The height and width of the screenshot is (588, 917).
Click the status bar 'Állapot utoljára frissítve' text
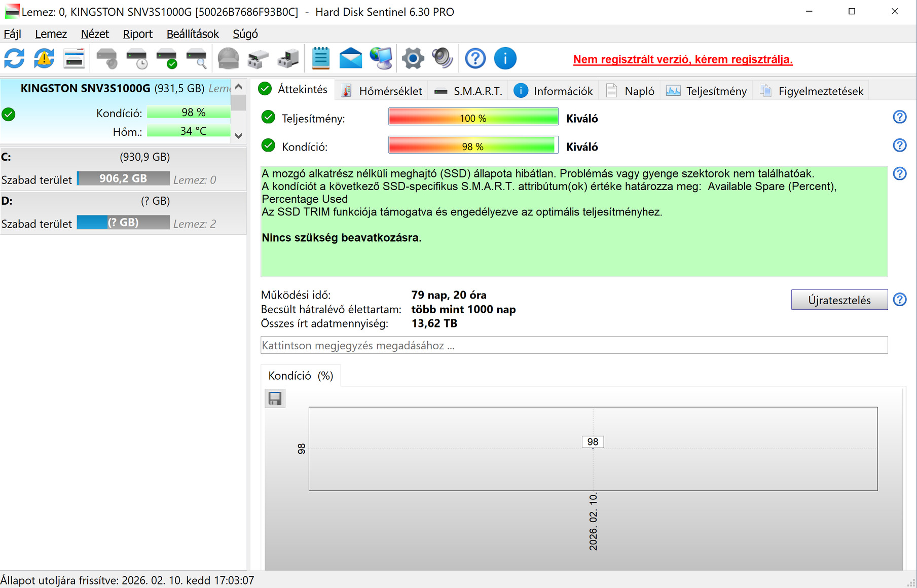pos(127,580)
